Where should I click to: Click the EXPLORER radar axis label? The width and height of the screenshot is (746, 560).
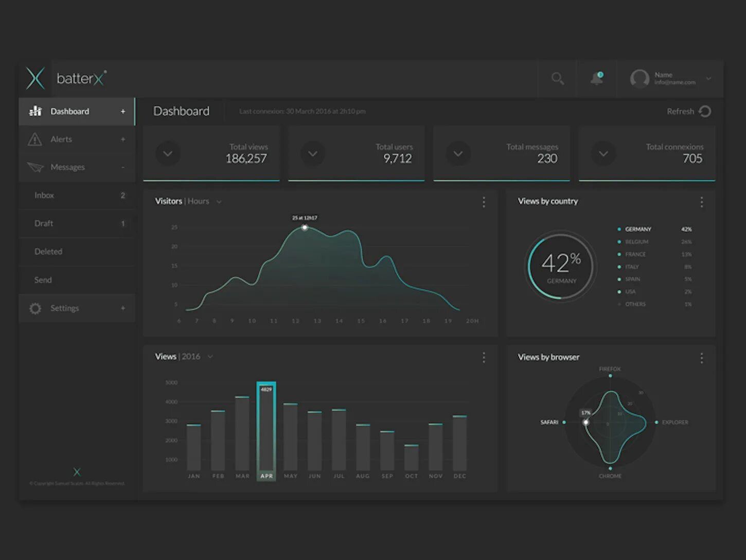(x=675, y=423)
